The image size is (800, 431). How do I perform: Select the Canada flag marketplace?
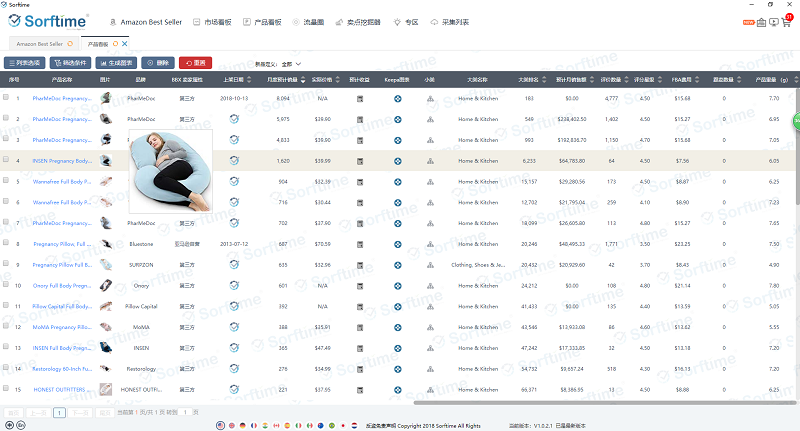click(x=277, y=425)
